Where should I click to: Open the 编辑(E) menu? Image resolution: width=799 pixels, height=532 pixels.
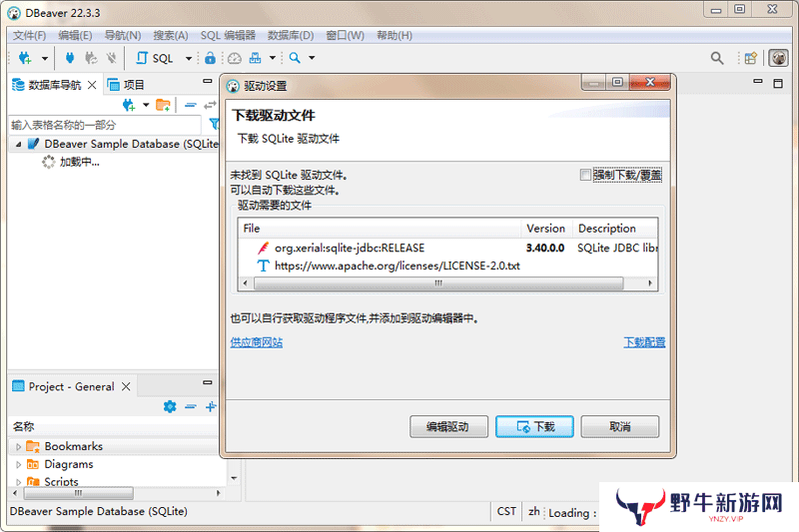point(75,36)
